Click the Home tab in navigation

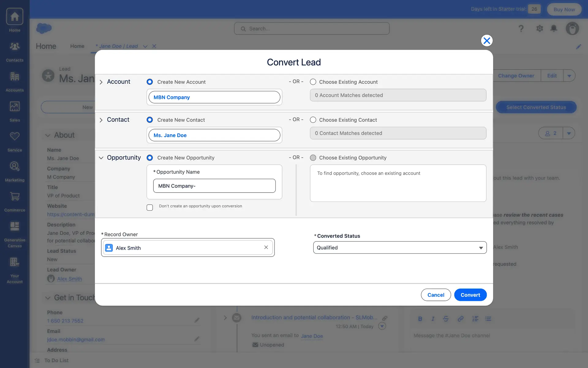click(77, 46)
